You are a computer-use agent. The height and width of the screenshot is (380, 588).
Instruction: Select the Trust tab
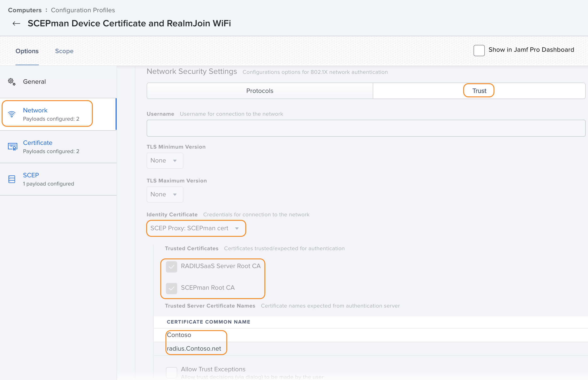479,91
